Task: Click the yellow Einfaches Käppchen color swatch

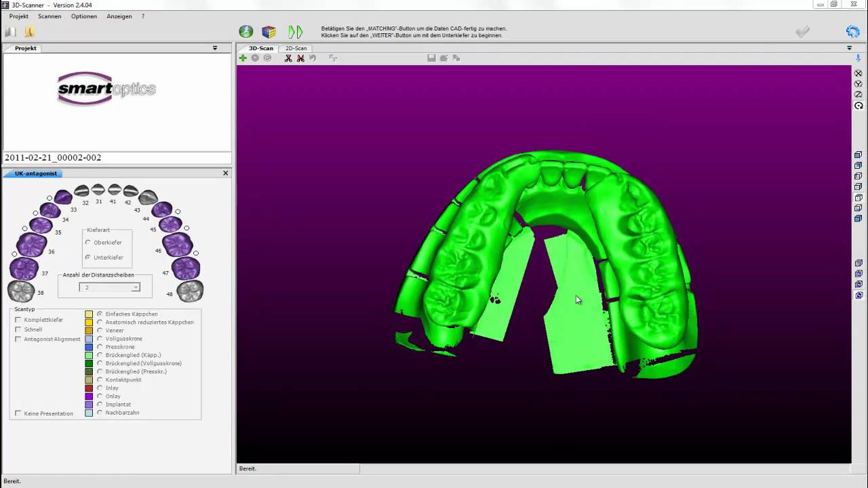Action: [89, 314]
